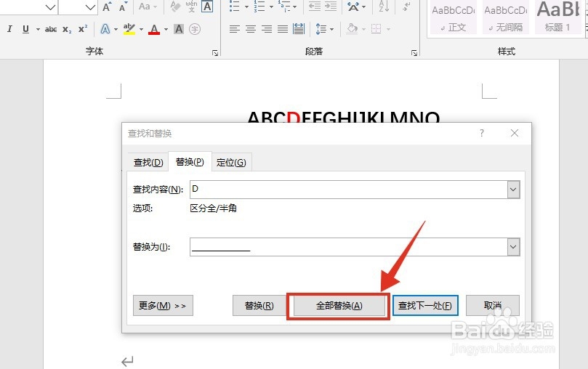Image resolution: width=588 pixels, height=369 pixels.
Task: Switch to 替换(P) tab
Action: (190, 161)
